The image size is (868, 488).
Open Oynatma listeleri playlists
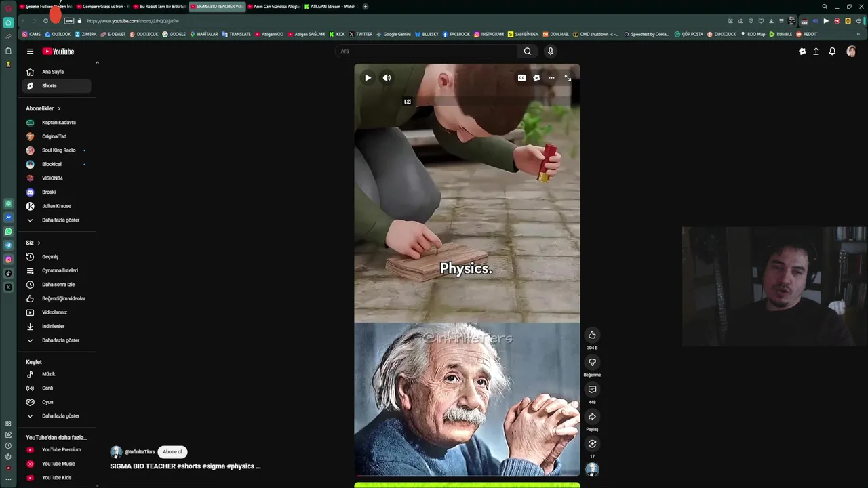(x=57, y=270)
